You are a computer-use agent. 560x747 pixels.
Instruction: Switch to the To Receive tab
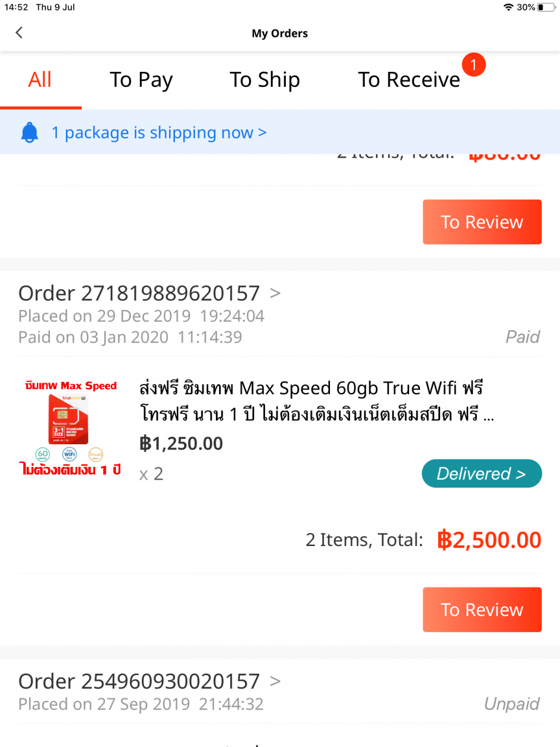[x=409, y=80]
